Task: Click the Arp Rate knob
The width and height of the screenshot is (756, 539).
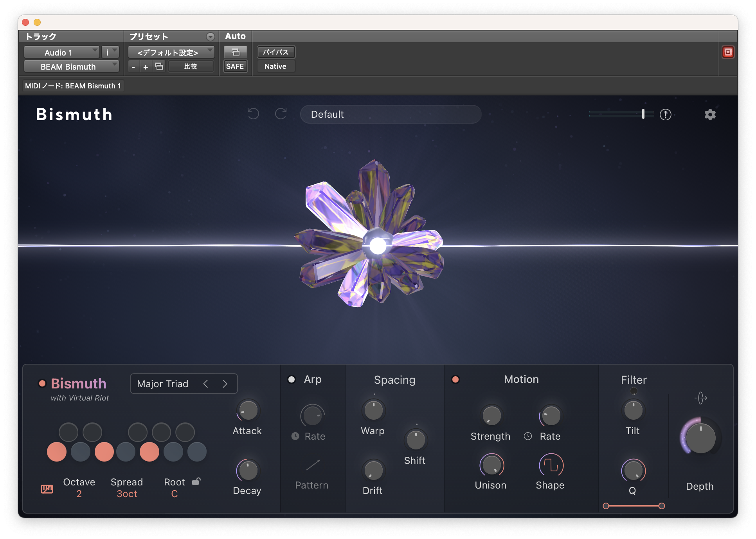Action: 312,415
